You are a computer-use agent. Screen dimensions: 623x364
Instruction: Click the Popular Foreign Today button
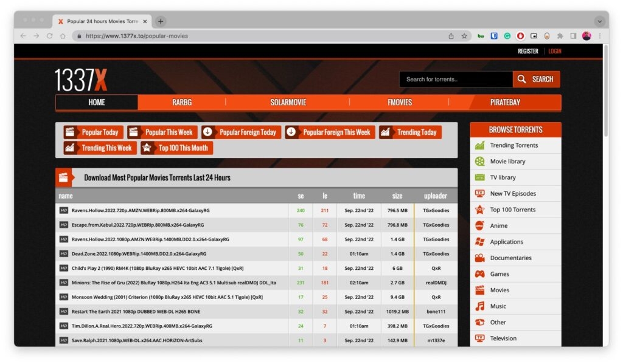pos(241,132)
